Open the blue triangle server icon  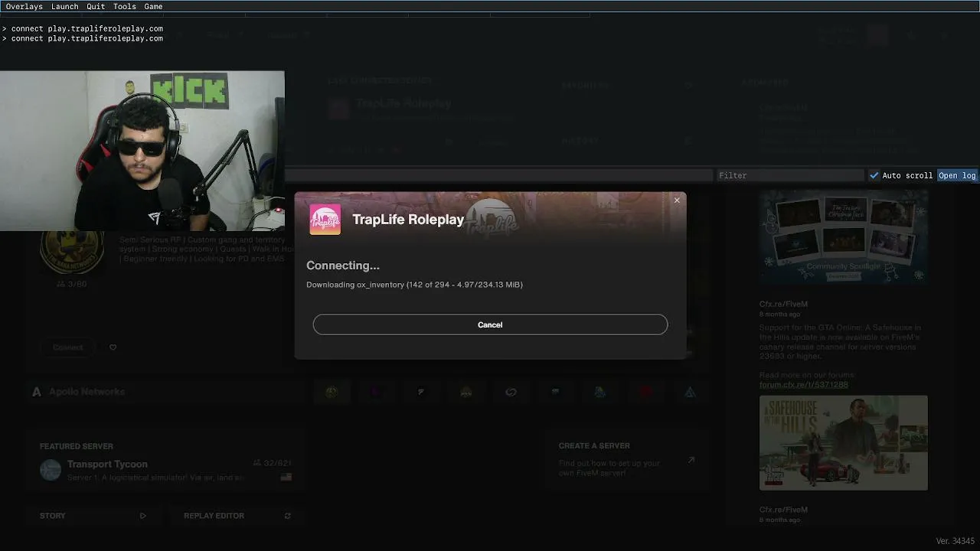point(691,392)
